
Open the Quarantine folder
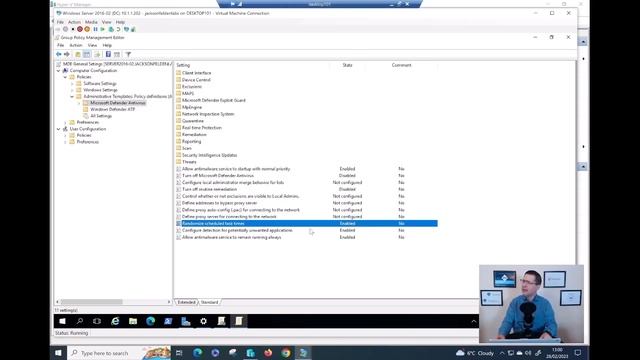pos(193,121)
